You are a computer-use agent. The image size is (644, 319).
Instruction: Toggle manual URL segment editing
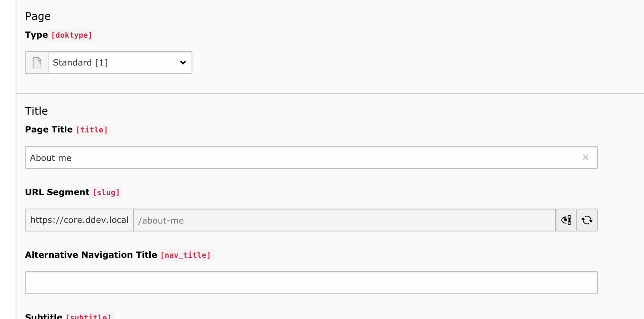coord(566,220)
